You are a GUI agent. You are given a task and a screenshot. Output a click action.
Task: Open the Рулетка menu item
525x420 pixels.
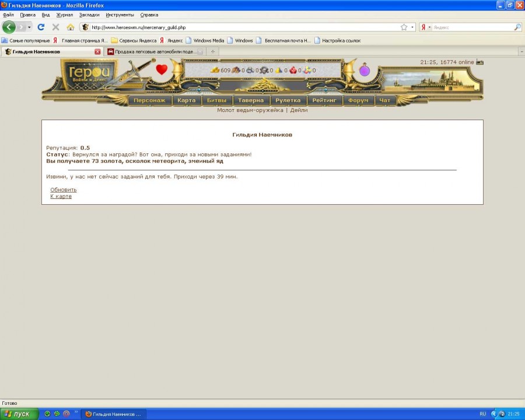288,100
